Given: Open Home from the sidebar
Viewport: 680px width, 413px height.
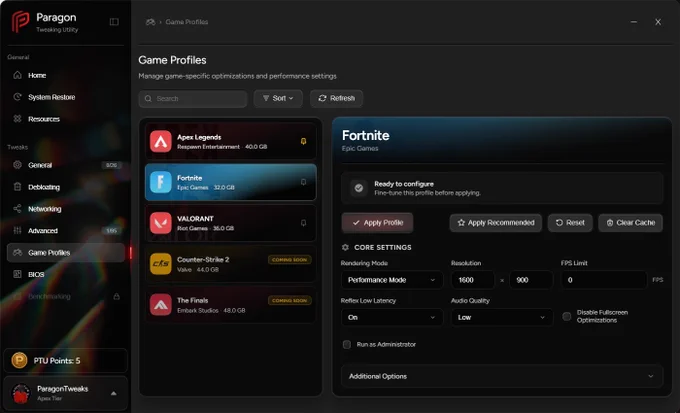Looking at the screenshot, I should pyautogui.click(x=66, y=75).
